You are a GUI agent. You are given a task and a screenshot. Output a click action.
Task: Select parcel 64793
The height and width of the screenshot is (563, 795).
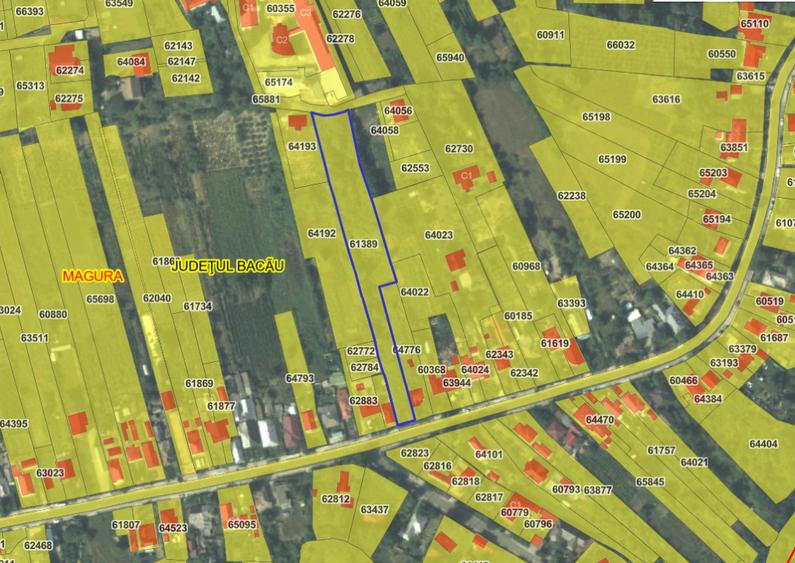pyautogui.click(x=300, y=378)
